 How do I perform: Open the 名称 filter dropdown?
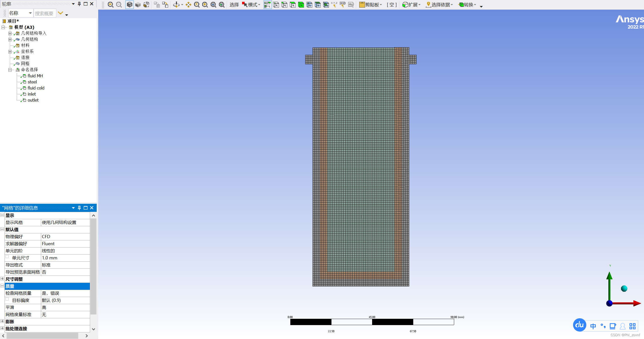click(30, 13)
